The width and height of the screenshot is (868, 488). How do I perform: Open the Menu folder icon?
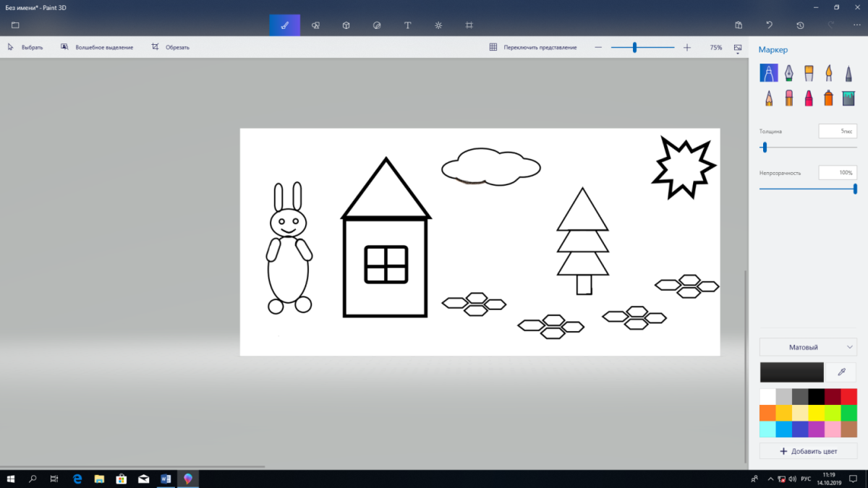[x=15, y=25]
